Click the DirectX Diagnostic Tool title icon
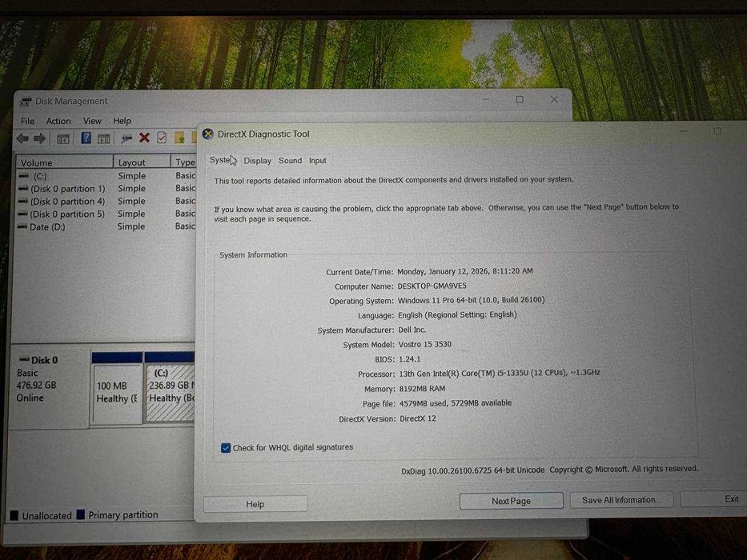Image resolution: width=747 pixels, height=560 pixels. 207,134
